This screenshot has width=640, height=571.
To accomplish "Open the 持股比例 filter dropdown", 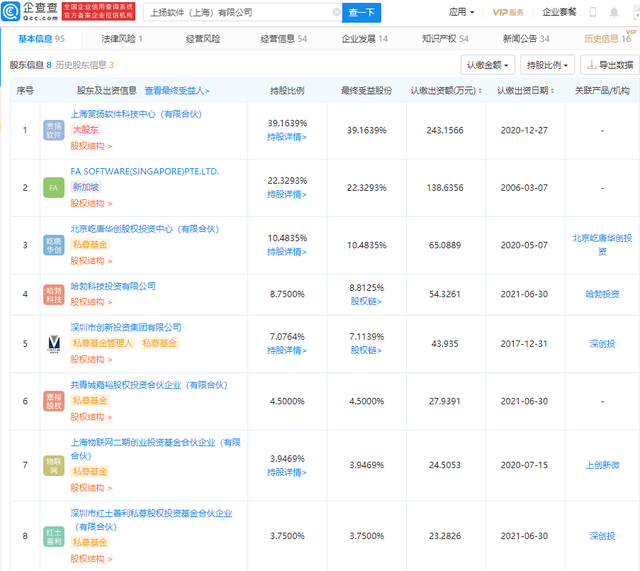I will click(547, 65).
